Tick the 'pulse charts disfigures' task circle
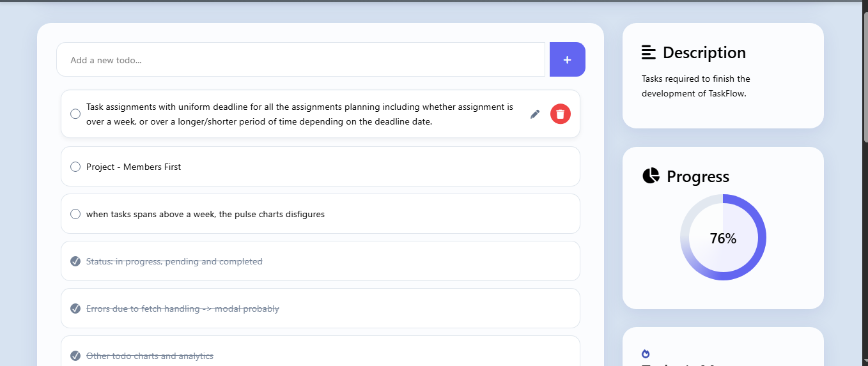This screenshot has width=868, height=366. [75, 214]
